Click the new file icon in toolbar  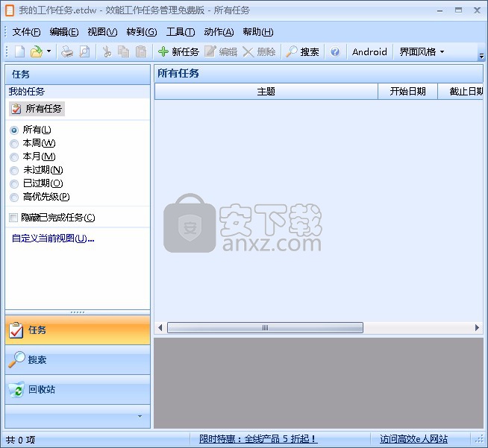click(20, 51)
